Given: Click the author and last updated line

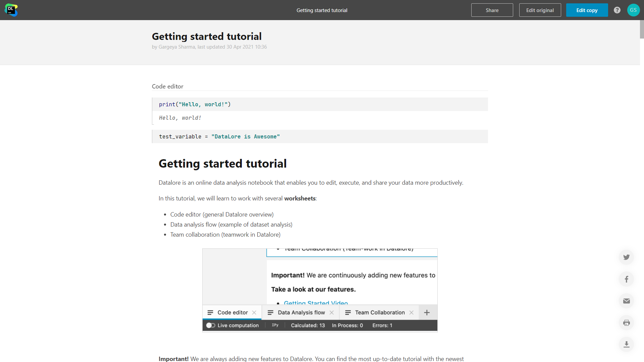Looking at the screenshot, I should point(209,47).
